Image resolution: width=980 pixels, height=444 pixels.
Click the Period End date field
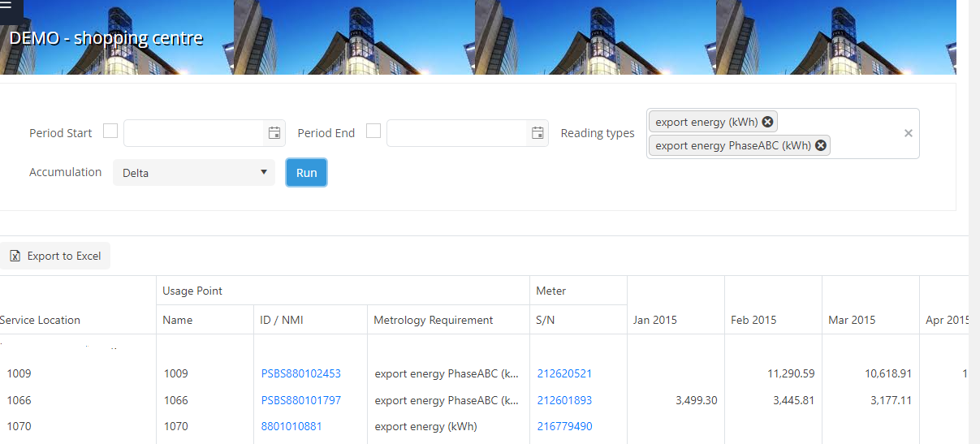[456, 133]
